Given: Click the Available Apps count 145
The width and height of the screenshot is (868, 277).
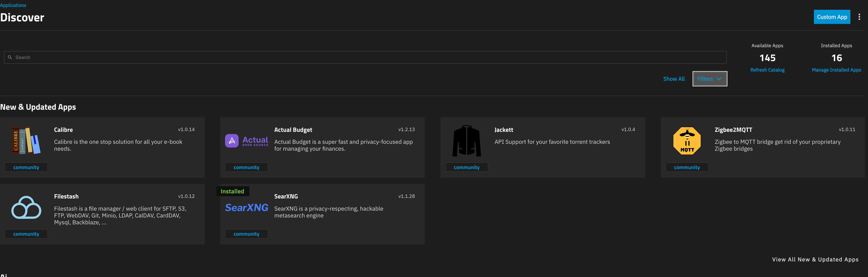Looking at the screenshot, I should point(767,58).
